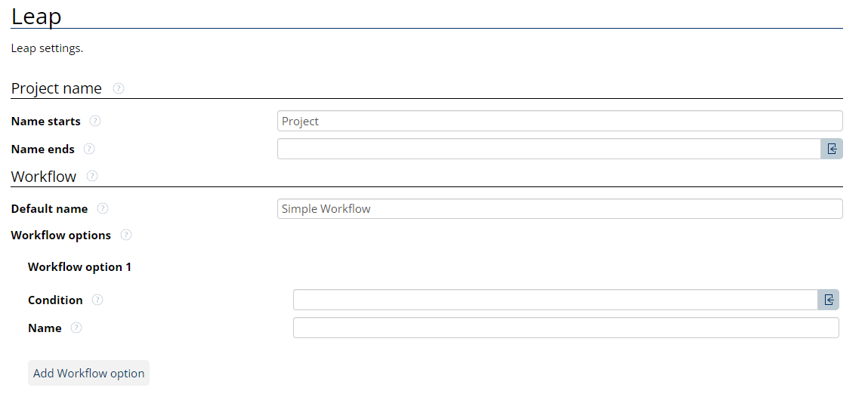Click the Project name section heading
This screenshot has width=868, height=394.
tap(57, 88)
